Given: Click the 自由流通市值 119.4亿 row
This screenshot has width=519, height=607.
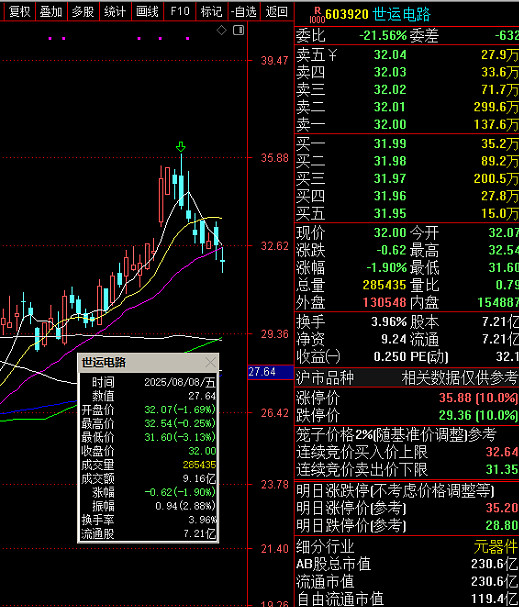Looking at the screenshot, I should click(407, 599).
